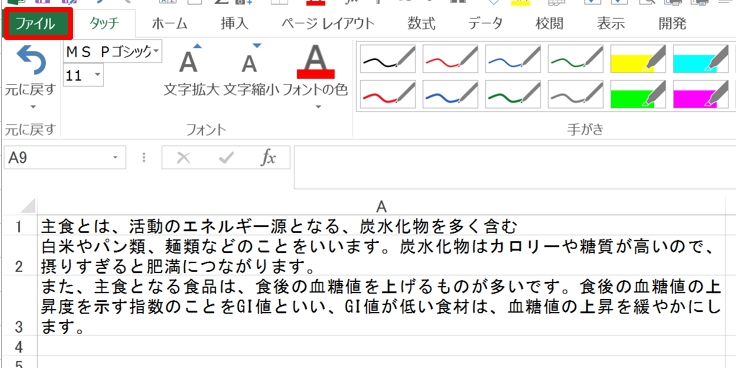This screenshot has height=368, width=736.
Task: Click the Name Box showing A9
Action: click(x=64, y=158)
